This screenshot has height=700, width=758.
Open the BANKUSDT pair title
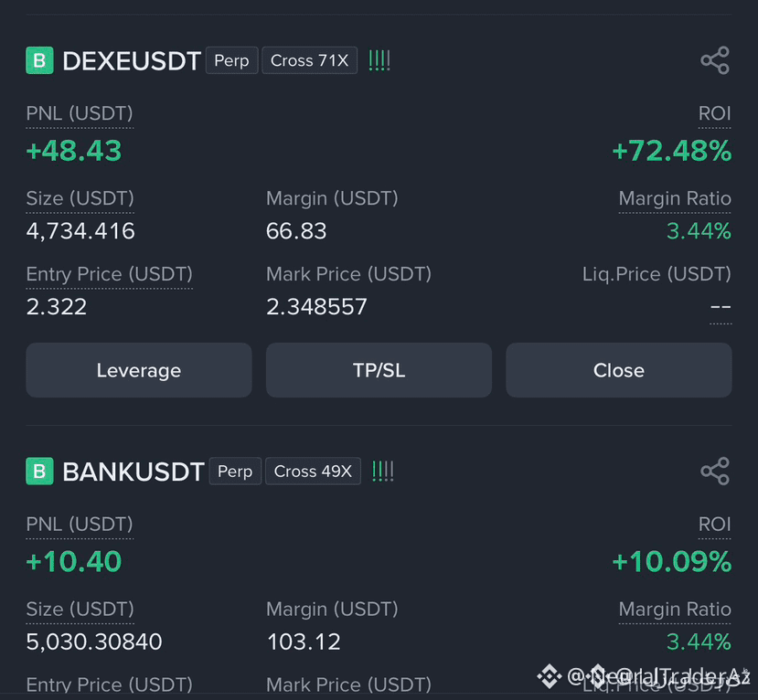(133, 472)
